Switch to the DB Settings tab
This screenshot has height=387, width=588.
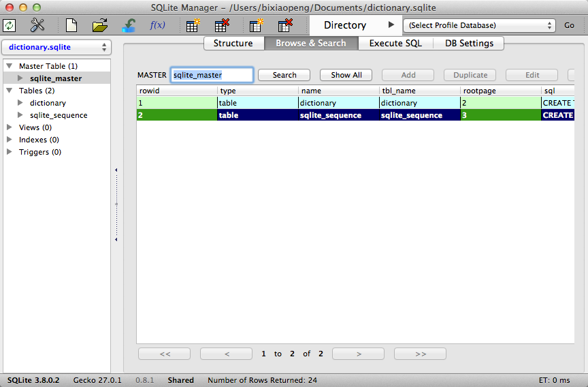pyautogui.click(x=469, y=43)
